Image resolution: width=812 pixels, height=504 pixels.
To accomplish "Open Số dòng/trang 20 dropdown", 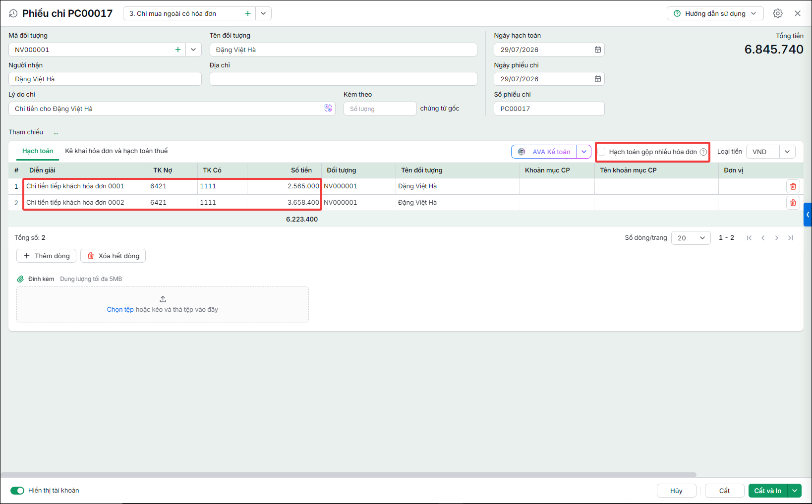I will click(691, 238).
